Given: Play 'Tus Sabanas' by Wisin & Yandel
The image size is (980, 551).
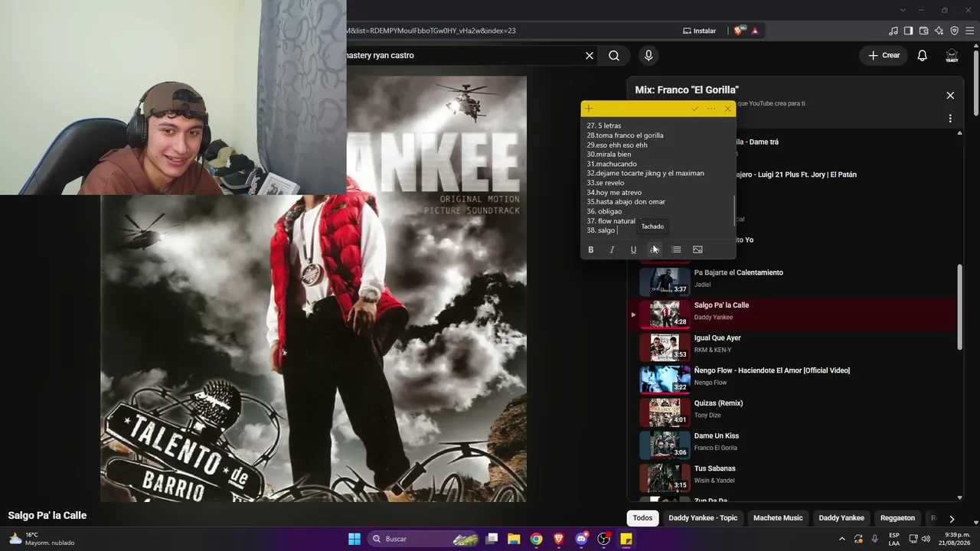Looking at the screenshot, I should click(x=792, y=477).
